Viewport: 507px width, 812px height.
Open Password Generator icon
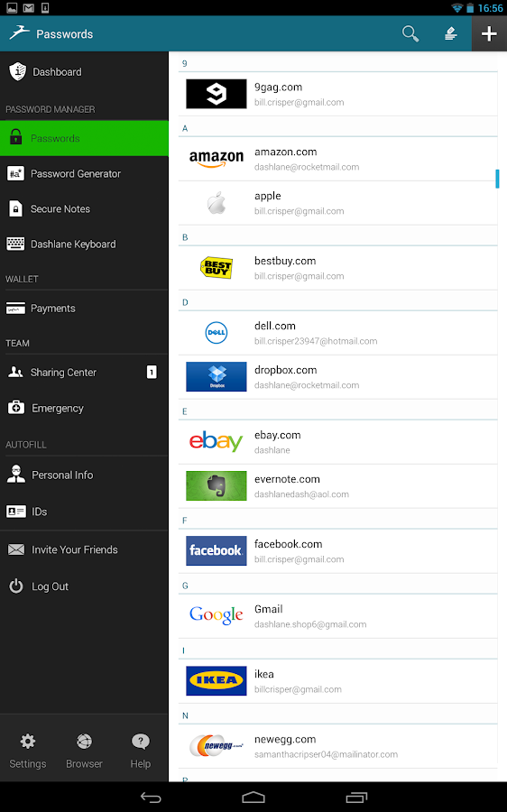coord(15,173)
